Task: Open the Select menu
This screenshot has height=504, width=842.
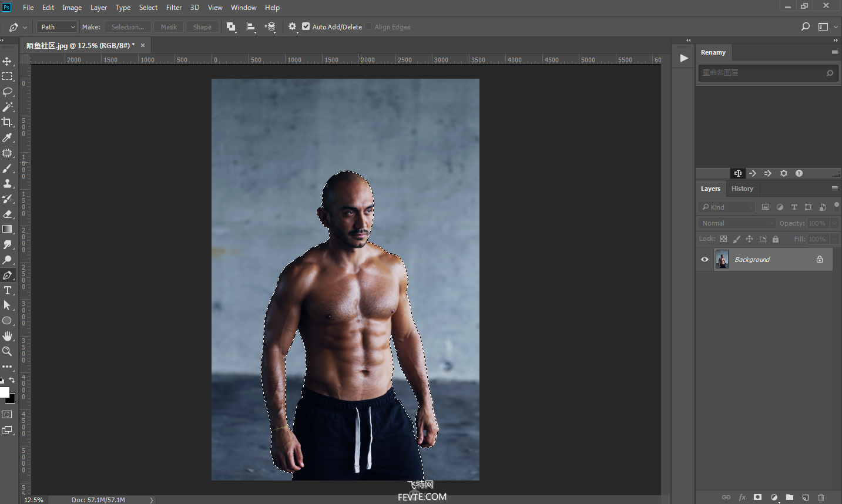Action: pos(148,8)
